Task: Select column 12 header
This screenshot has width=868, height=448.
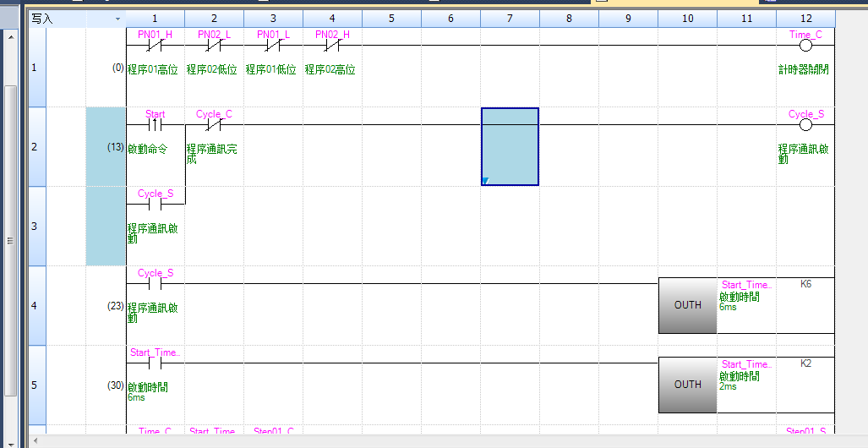Action: tap(805, 18)
